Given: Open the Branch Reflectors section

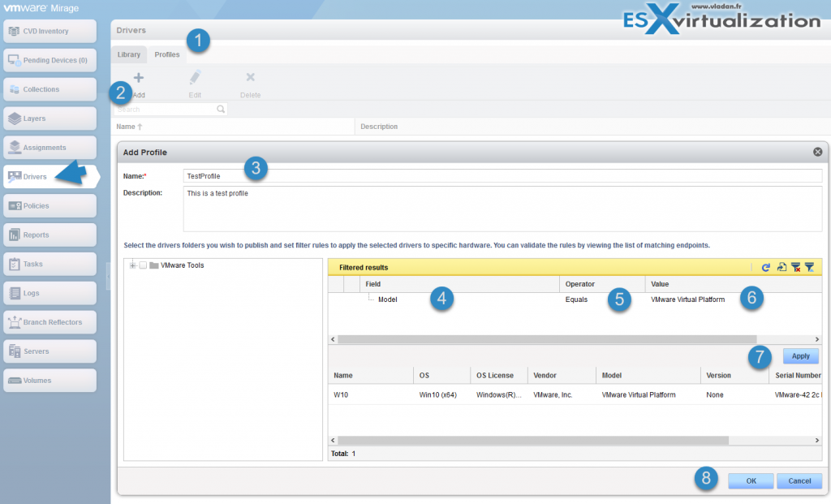Looking at the screenshot, I should click(49, 321).
